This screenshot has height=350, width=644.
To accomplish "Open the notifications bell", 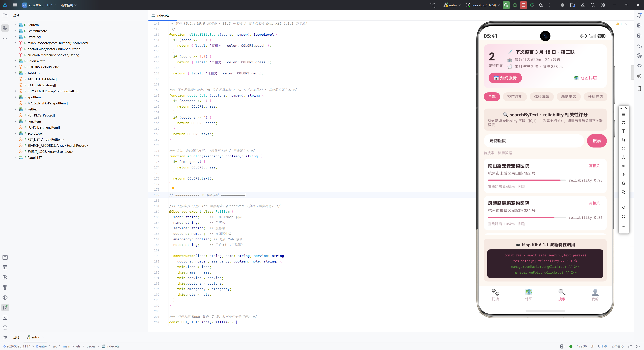I will [x=639, y=15].
